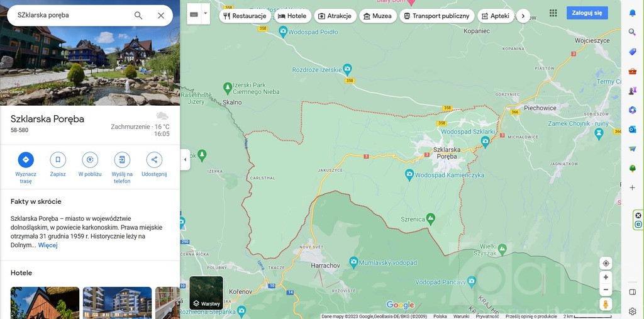644x319 pixels.
Task: Select the Transport publiczny chip
Action: point(436,16)
